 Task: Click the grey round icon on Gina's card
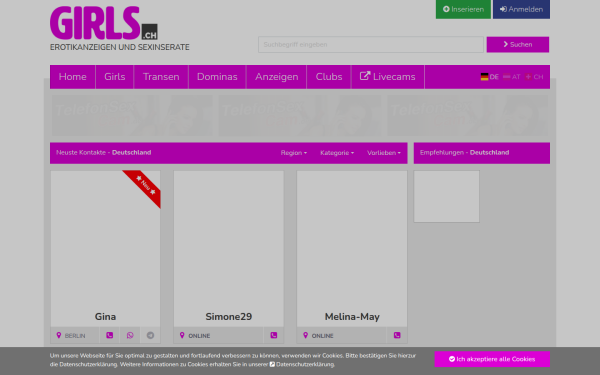[150, 335]
